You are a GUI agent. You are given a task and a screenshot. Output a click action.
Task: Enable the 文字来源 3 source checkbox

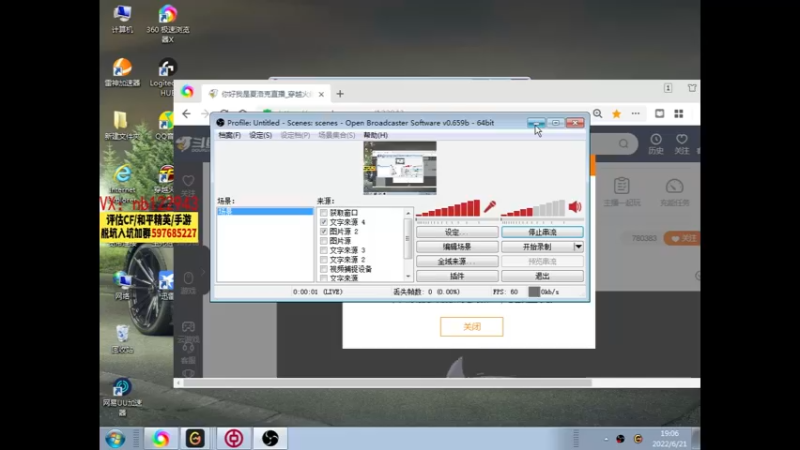coord(323,250)
